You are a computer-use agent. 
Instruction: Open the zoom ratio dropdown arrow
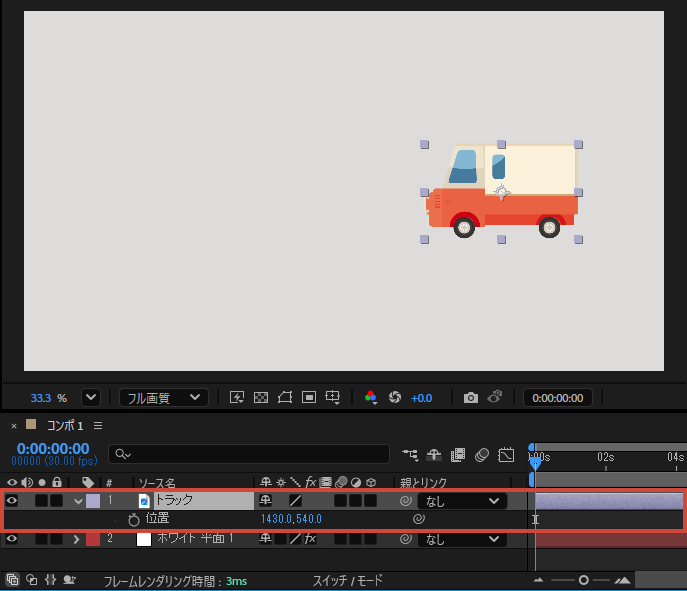[91, 397]
